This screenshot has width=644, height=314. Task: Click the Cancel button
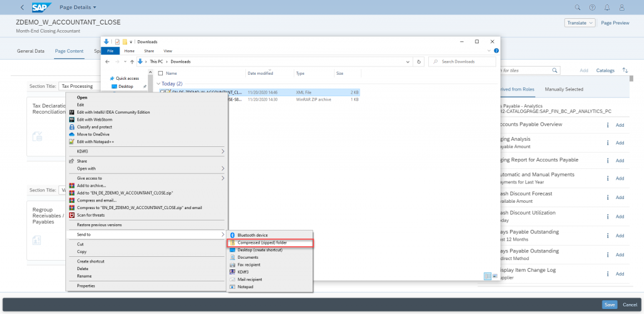coord(630,305)
